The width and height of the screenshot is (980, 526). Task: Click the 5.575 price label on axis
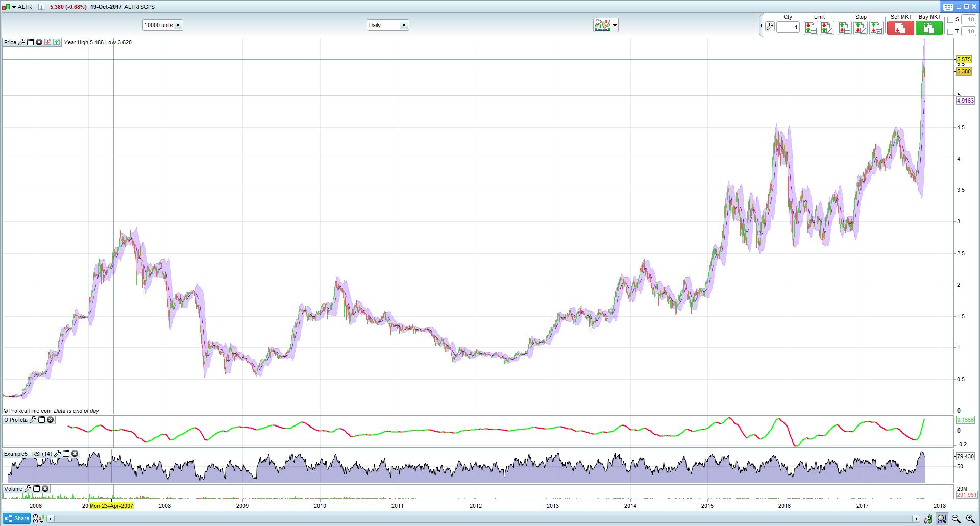click(964, 59)
